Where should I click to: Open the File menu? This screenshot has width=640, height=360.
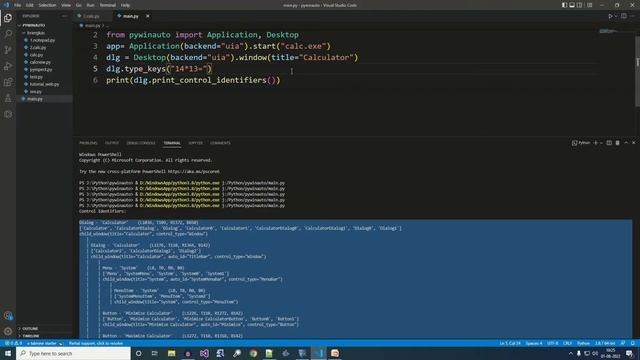[18, 5]
